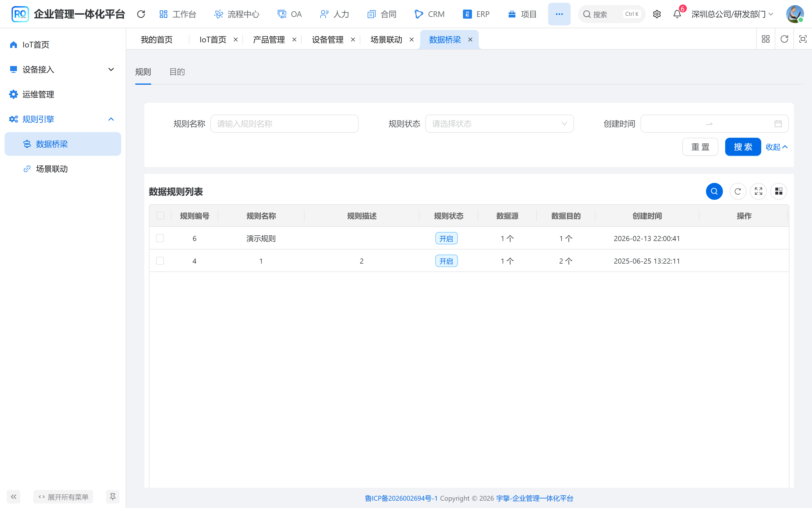812x508 pixels.
Task: Click 2026-02-13 22:00:41 timestamp cell
Action: 646,238
